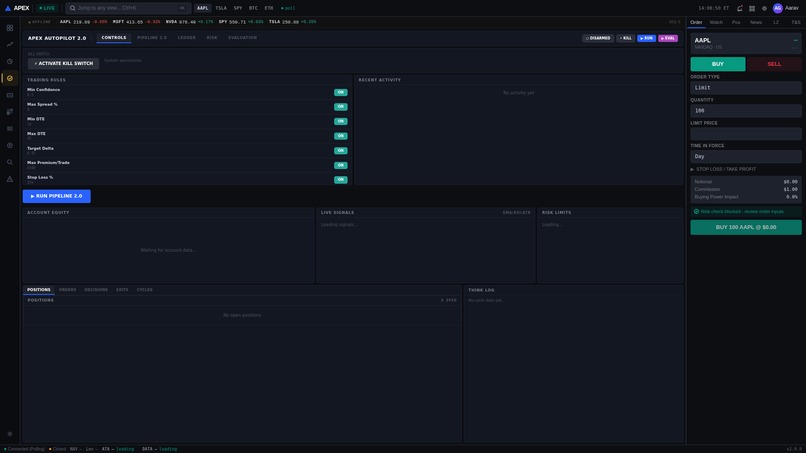This screenshot has width=806, height=453.
Task: Toggle the Min Confidence rule switch
Action: [341, 93]
